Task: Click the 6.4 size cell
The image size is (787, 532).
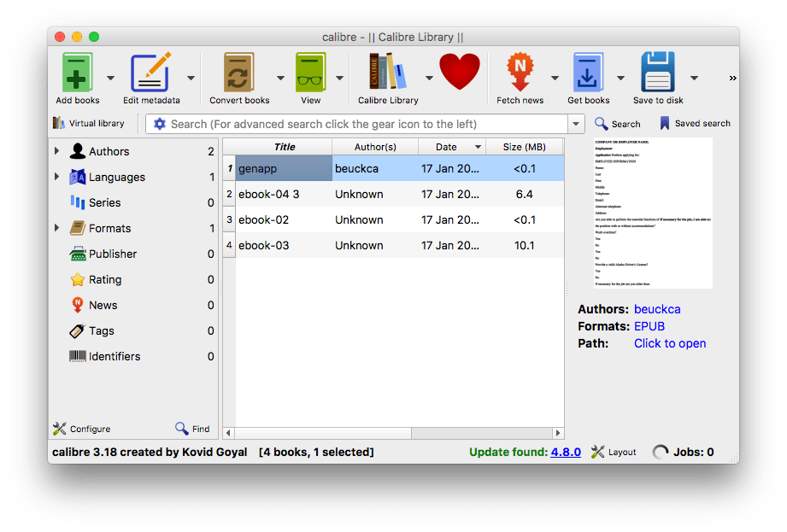Action: click(524, 194)
